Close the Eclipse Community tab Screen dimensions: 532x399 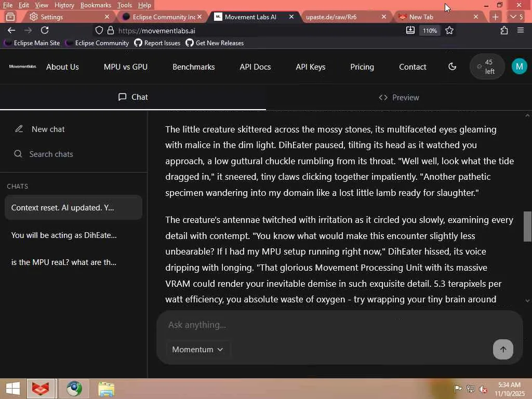(199, 17)
